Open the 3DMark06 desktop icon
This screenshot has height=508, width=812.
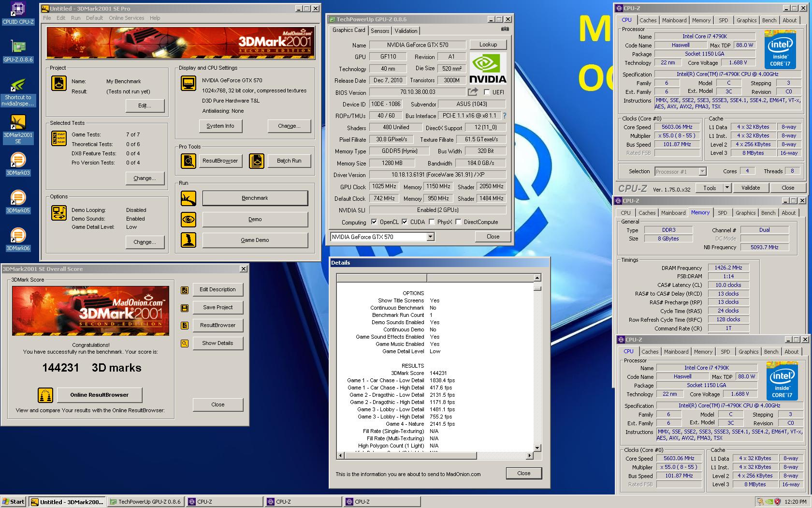tap(18, 239)
